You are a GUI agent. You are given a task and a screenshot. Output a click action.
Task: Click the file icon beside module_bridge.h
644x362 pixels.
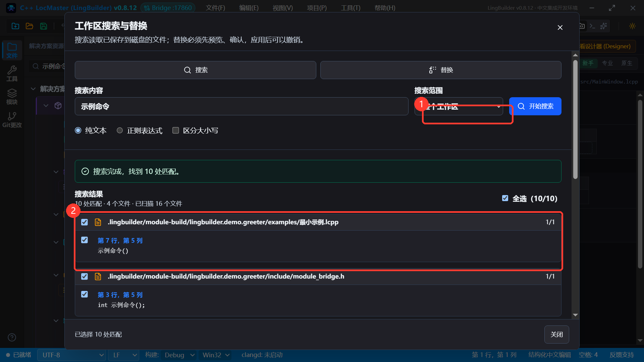click(98, 277)
